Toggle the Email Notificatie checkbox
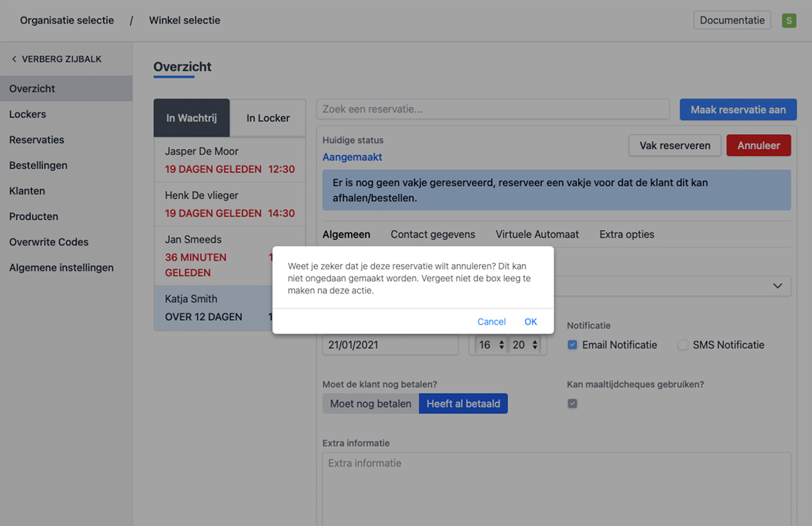 point(572,345)
